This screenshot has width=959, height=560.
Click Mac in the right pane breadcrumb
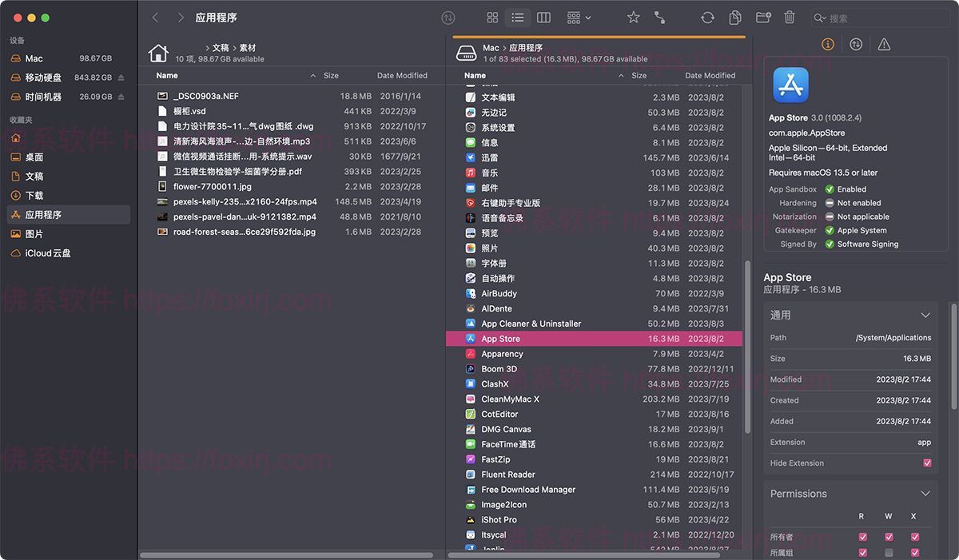(490, 47)
